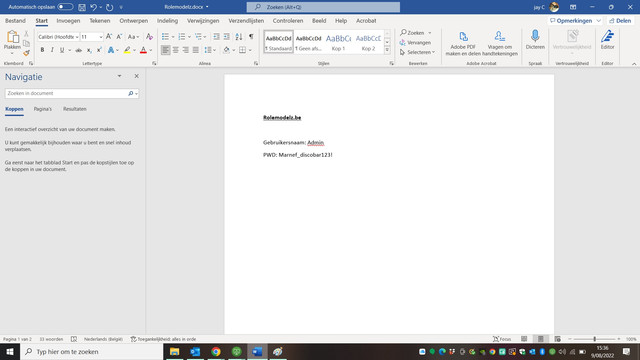
Task: Redo the last action
Action: click(109, 7)
